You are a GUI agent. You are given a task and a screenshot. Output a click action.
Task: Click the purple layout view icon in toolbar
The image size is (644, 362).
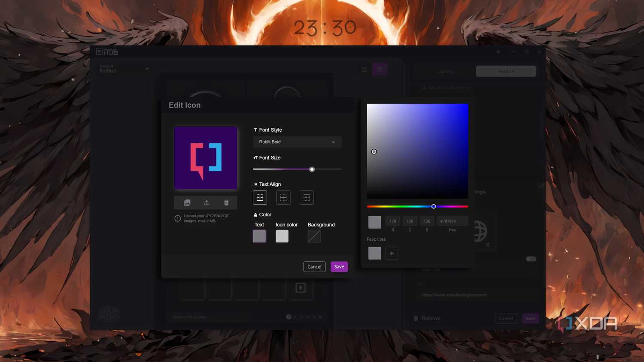pyautogui.click(x=380, y=69)
